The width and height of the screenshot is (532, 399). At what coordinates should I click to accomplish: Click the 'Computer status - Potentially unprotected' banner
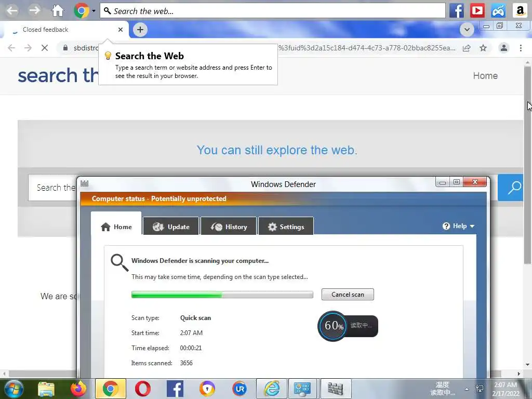click(x=159, y=198)
